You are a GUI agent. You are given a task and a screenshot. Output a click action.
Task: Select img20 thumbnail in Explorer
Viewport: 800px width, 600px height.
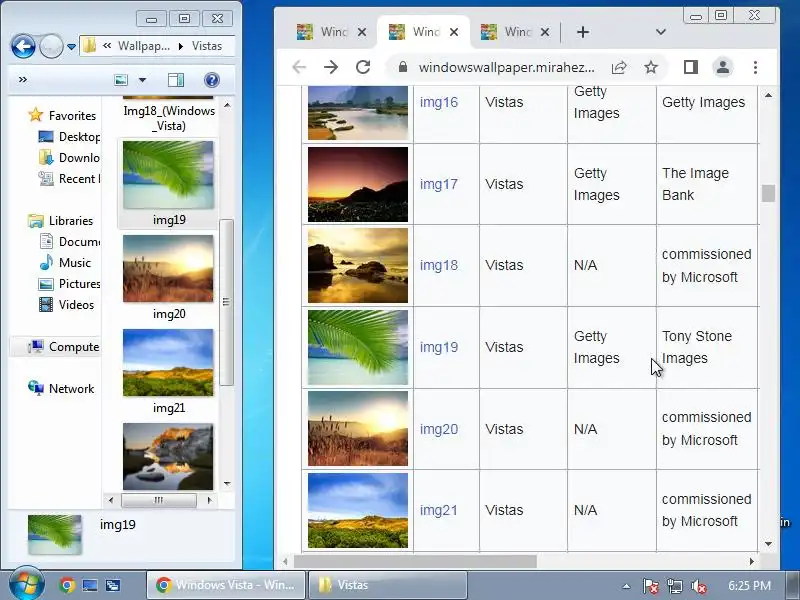pyautogui.click(x=168, y=268)
